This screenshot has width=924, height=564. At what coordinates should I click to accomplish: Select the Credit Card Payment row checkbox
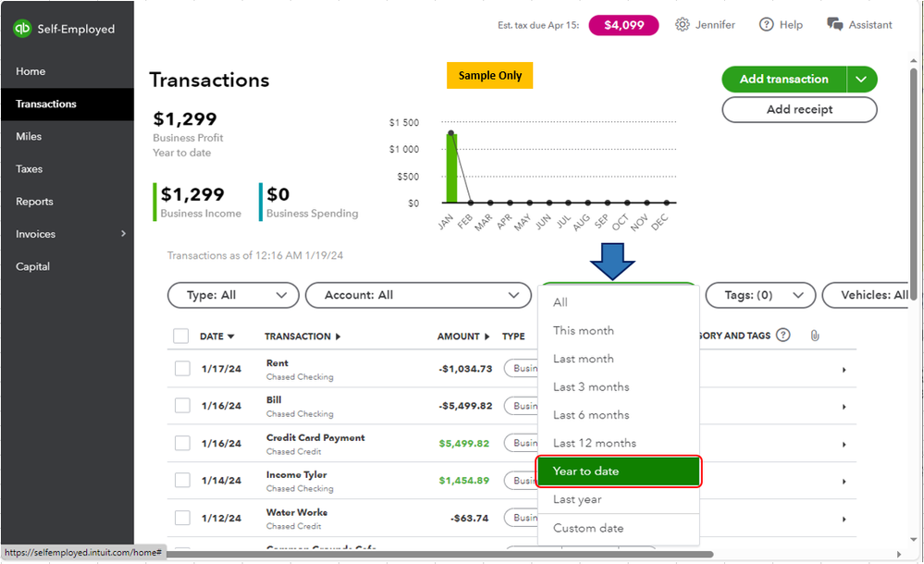point(182,443)
